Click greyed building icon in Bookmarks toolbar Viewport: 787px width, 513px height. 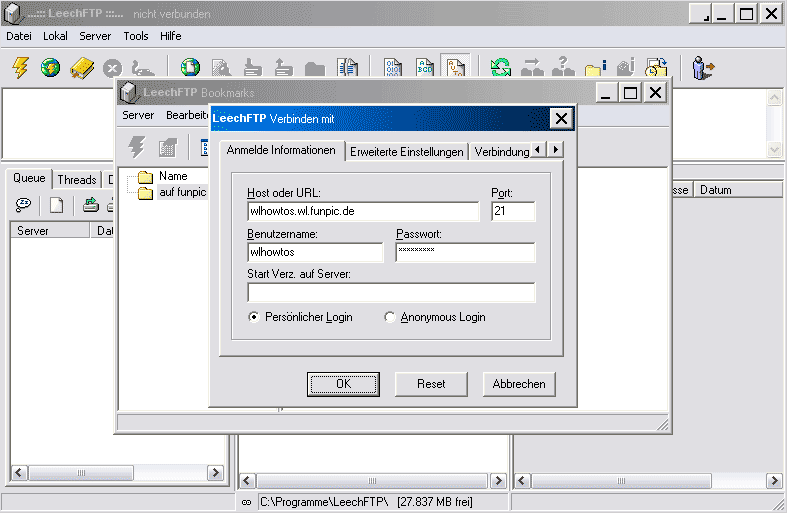(x=168, y=147)
